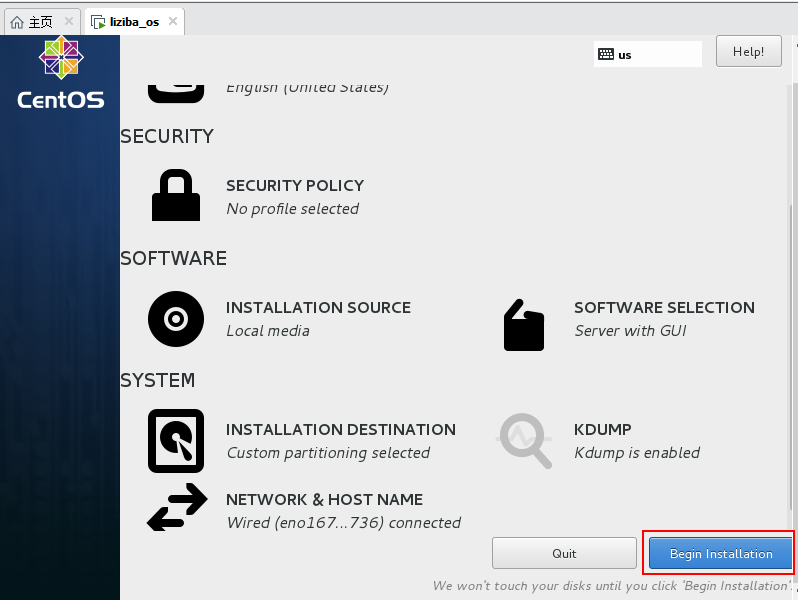Viewport: 798px width, 600px height.
Task: Select the liziba_os VM tab
Action: [134, 22]
